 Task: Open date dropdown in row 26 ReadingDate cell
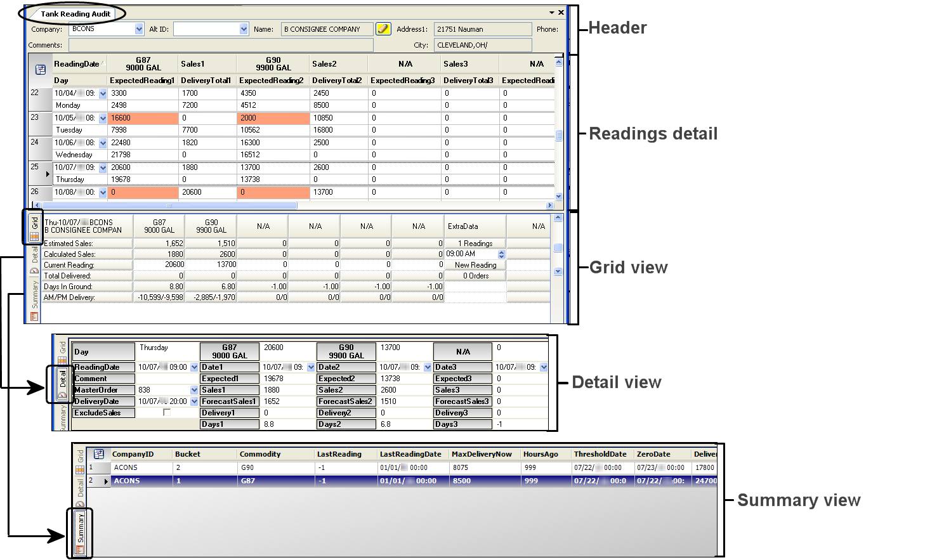103,193
